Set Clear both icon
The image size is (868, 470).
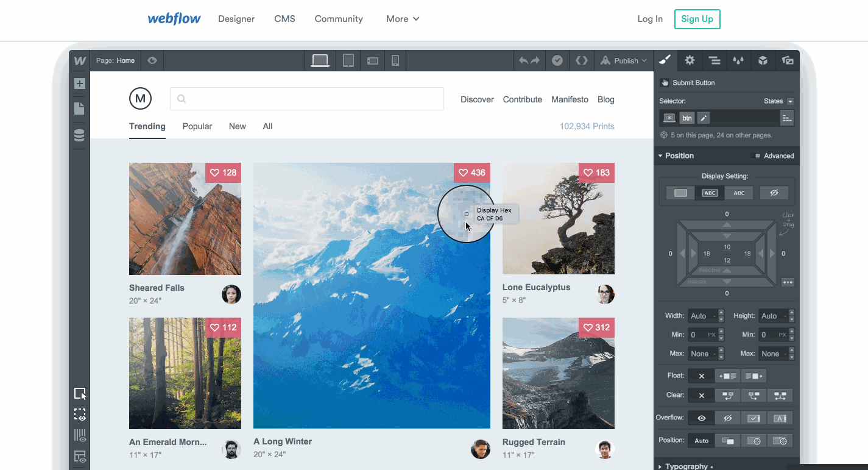[x=780, y=395]
